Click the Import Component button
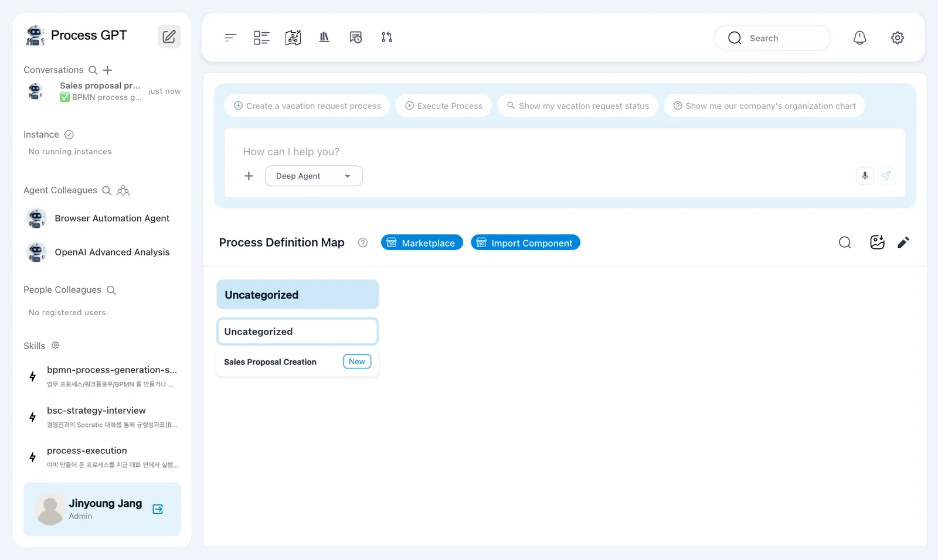The image size is (938, 560). pyautogui.click(x=525, y=243)
